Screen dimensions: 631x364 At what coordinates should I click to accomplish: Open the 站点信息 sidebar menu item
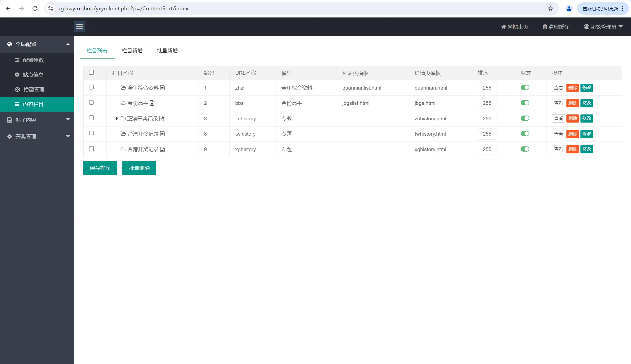coord(33,75)
